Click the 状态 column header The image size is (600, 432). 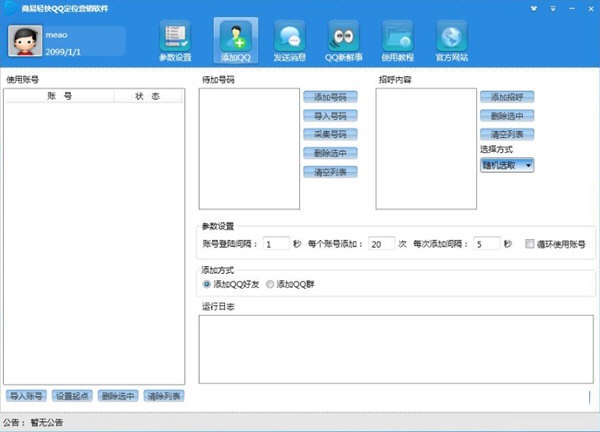click(x=147, y=96)
